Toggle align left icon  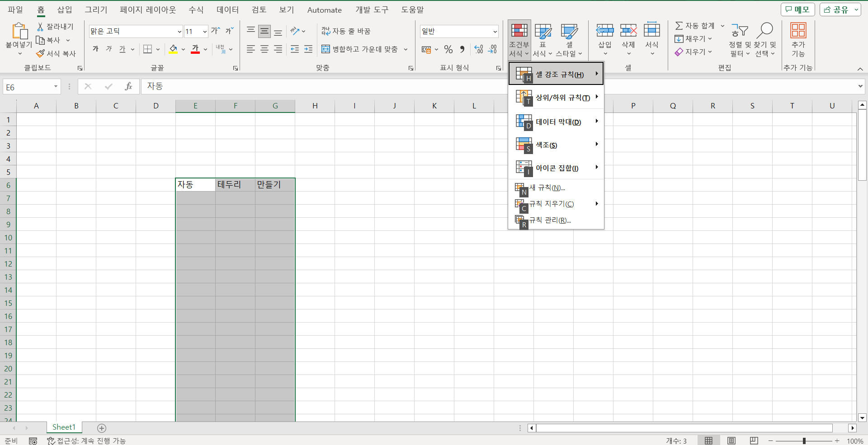click(x=251, y=49)
